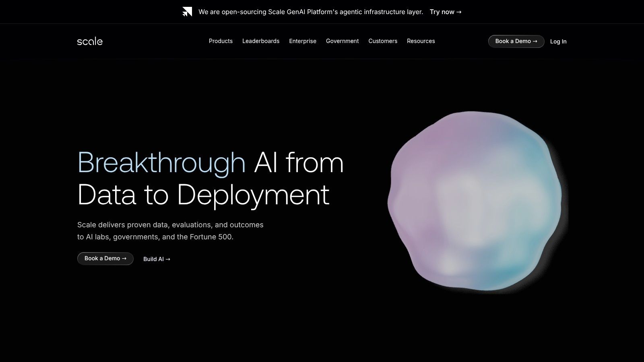Click the iridescent orb graphic
644x362 pixels.
475,201
